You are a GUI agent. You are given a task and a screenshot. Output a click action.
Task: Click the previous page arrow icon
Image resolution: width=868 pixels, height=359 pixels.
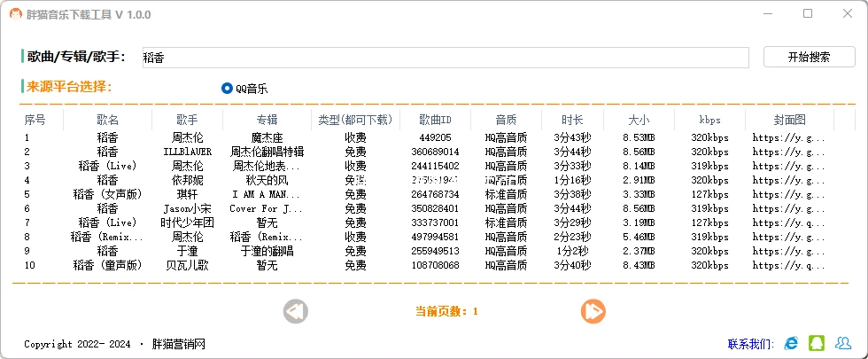[296, 311]
